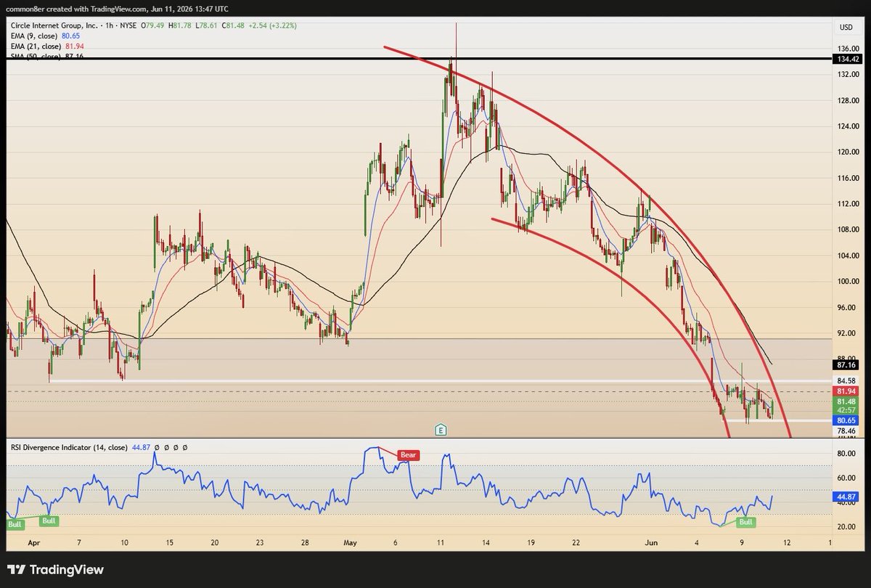The height and width of the screenshot is (588, 871).
Task: Click 128.00 on the price axis
Action: [848, 100]
